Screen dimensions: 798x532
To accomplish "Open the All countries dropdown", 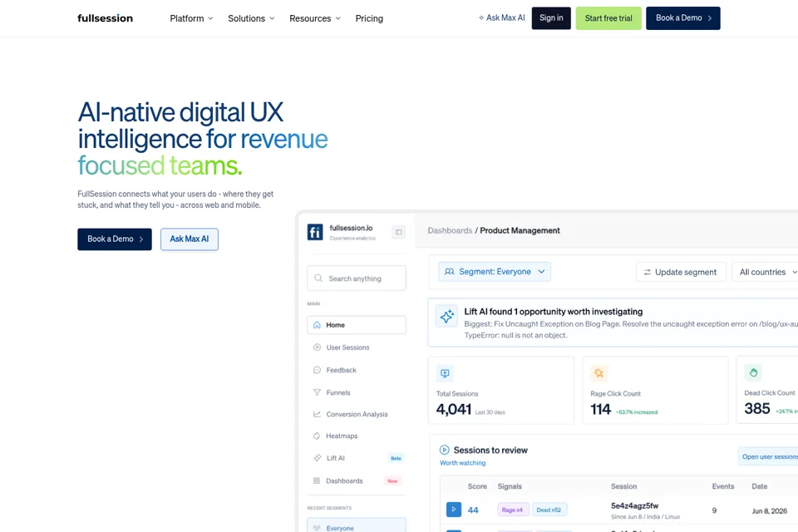I will click(x=765, y=272).
